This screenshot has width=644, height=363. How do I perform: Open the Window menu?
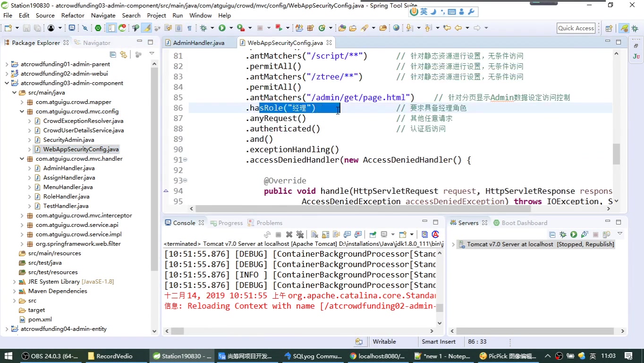click(201, 15)
